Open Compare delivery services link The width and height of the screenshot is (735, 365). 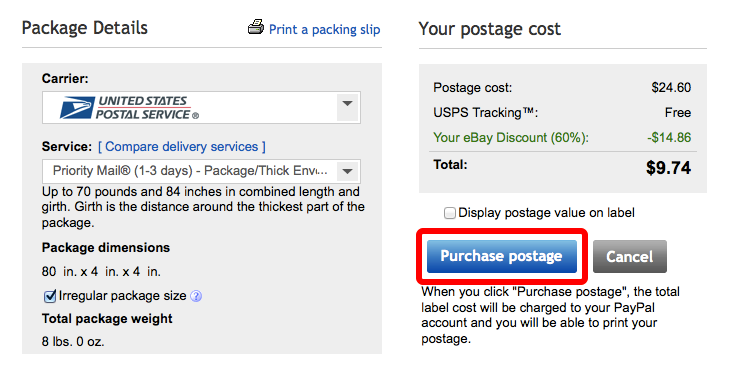pos(182,147)
